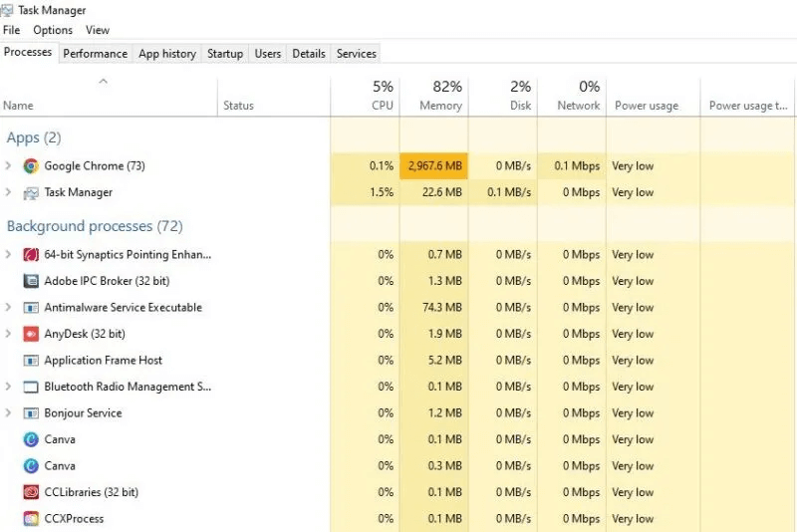Switch to the Users tab
This screenshot has width=797, height=532.
point(268,54)
